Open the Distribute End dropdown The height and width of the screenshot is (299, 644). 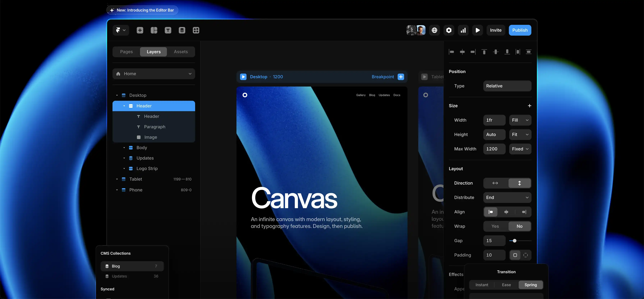[x=507, y=197]
